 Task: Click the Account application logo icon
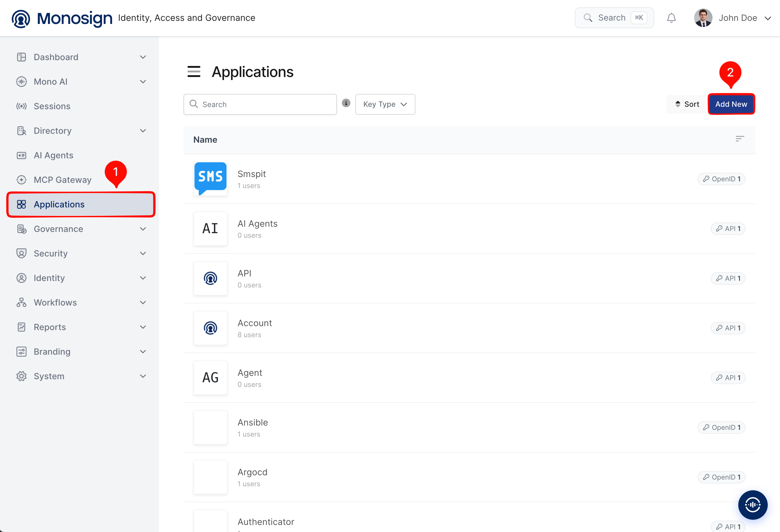coord(210,328)
